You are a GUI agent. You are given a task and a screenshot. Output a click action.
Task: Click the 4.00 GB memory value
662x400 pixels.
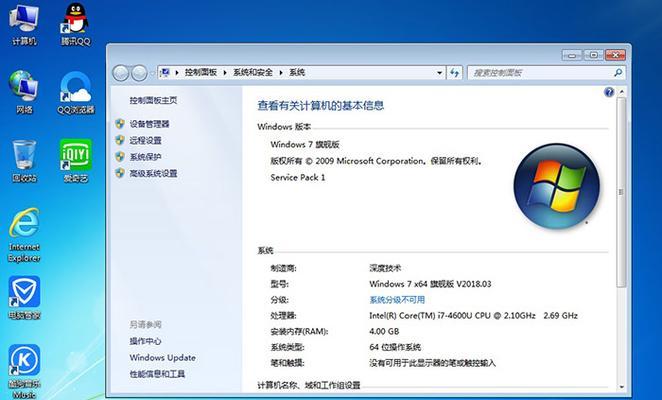pos(384,332)
